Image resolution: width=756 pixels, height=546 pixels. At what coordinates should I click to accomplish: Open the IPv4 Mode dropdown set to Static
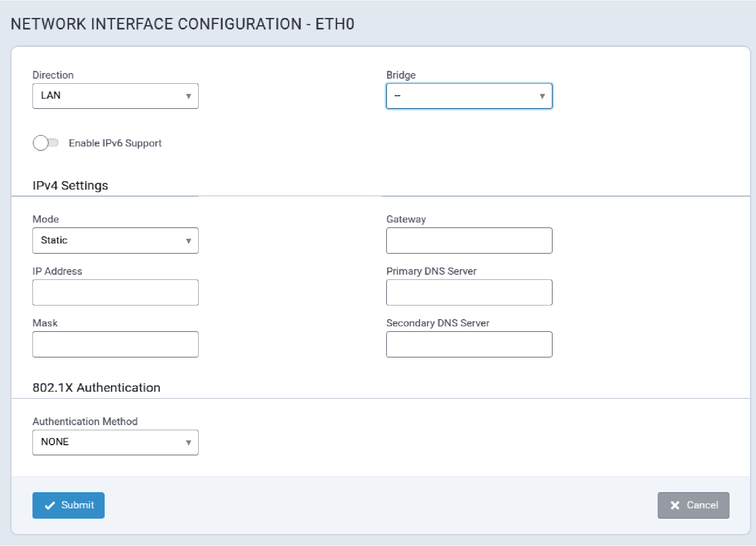(115, 241)
